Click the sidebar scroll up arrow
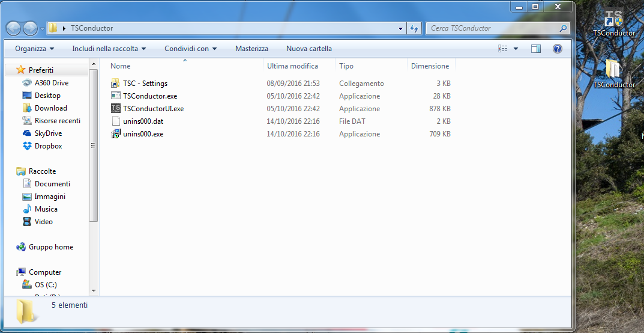Viewport: 644px width, 333px height. click(94, 64)
